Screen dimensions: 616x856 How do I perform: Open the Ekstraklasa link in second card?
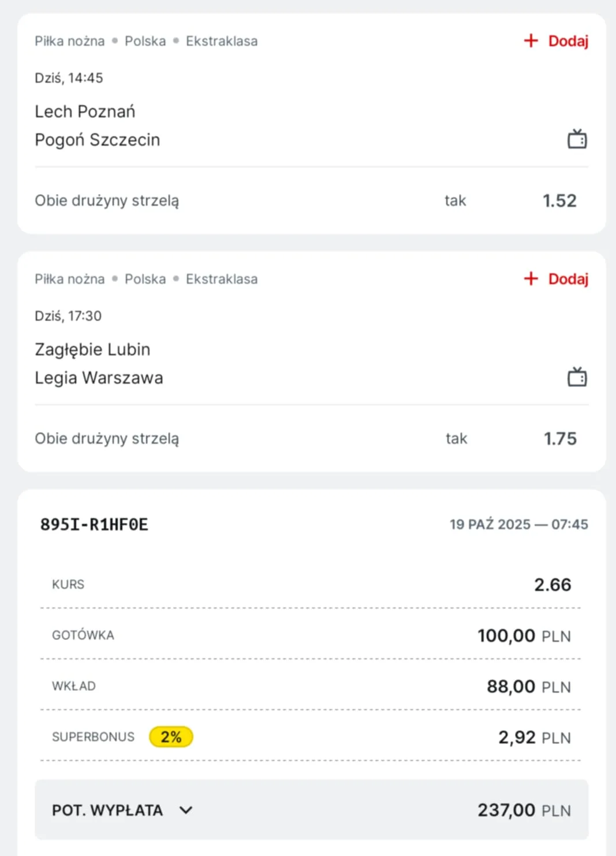click(x=222, y=279)
